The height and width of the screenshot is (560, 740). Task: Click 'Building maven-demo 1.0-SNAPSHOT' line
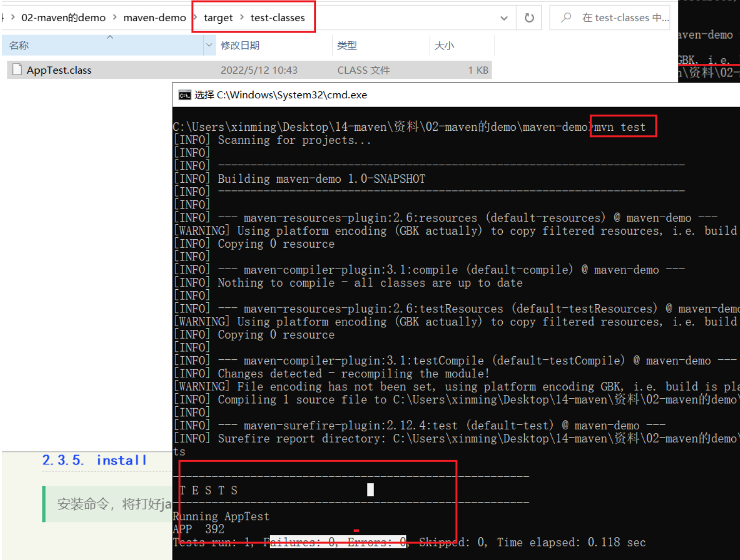[x=322, y=179]
